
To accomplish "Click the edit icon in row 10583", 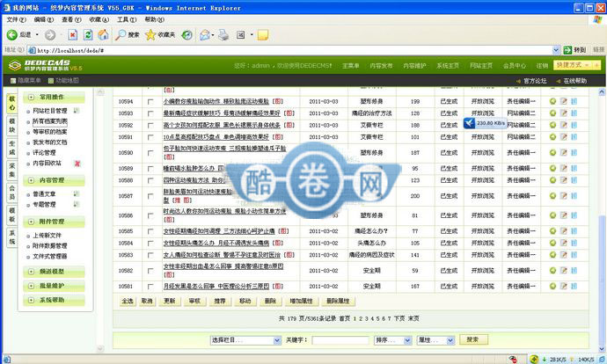I will coord(564,254).
